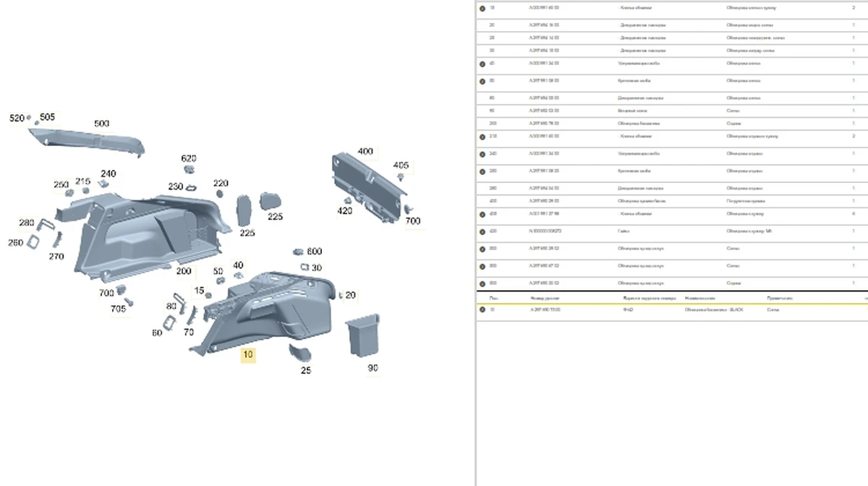Open info icon for position 405 row

(482, 215)
